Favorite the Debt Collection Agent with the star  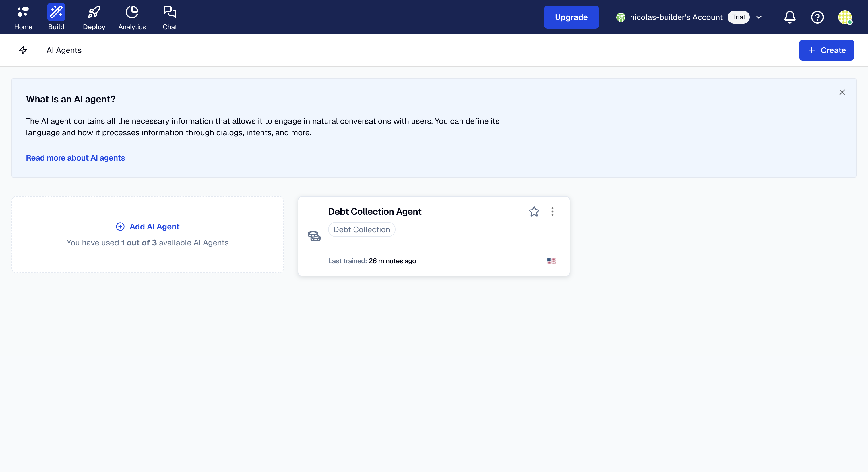pyautogui.click(x=534, y=211)
